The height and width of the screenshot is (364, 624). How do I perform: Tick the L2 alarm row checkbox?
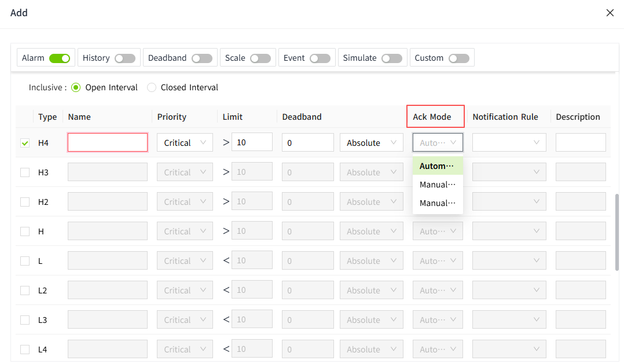(x=25, y=291)
